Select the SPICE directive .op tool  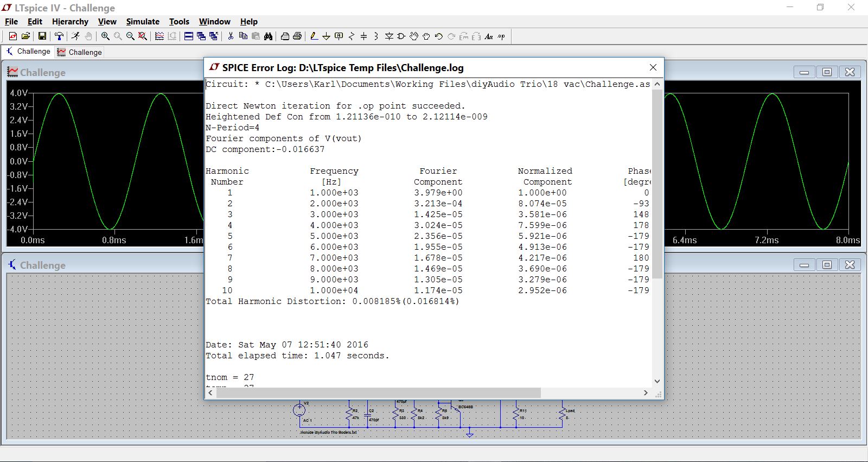tap(501, 36)
